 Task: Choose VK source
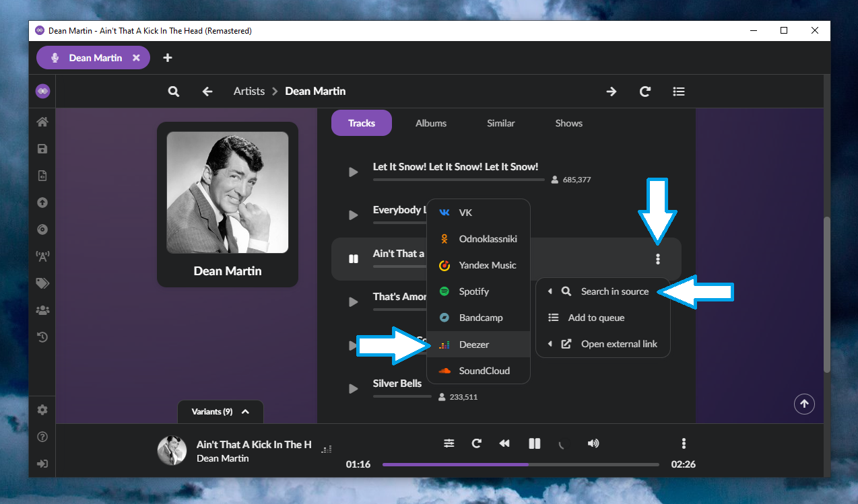point(479,213)
